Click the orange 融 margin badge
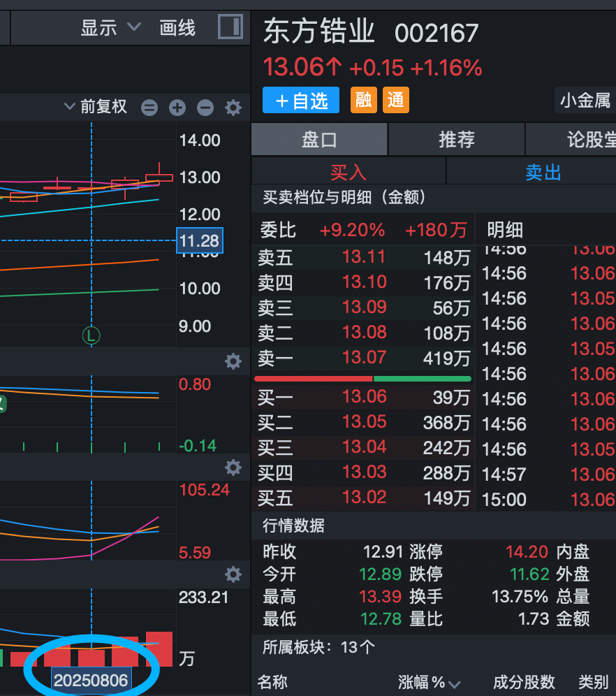The height and width of the screenshot is (696, 616). (364, 101)
